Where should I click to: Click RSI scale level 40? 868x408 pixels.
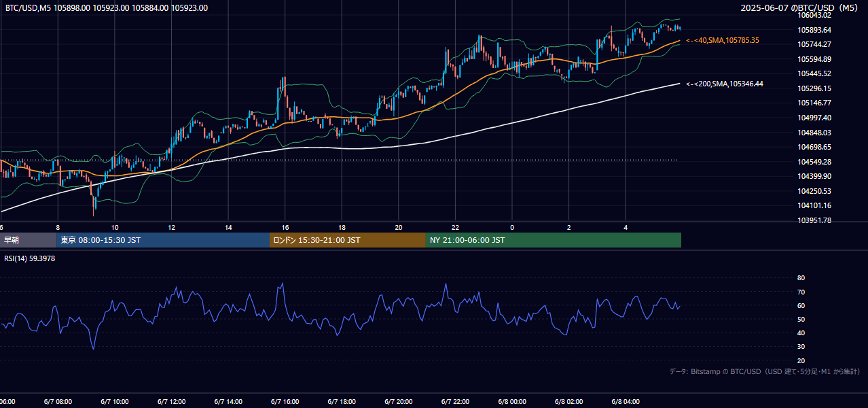pos(801,333)
